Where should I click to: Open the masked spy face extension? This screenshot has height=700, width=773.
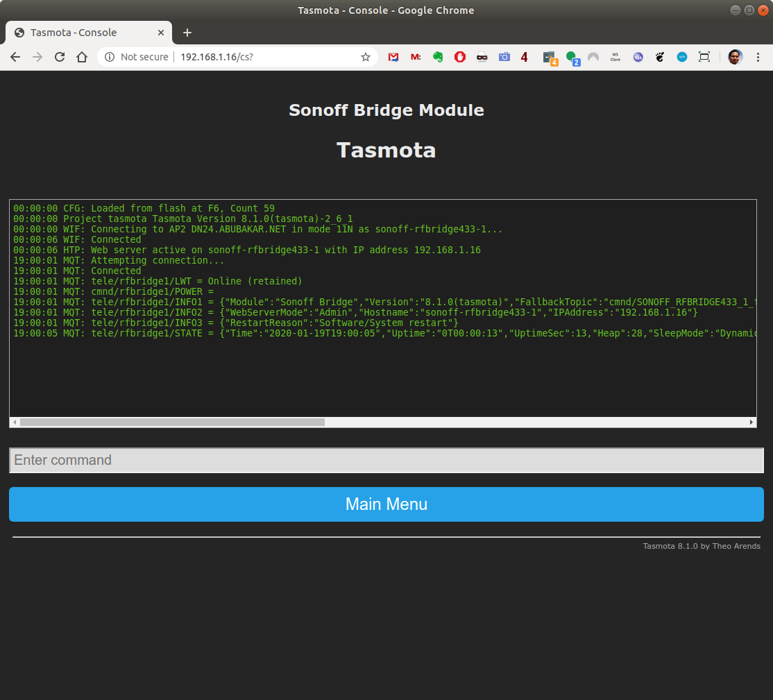[482, 57]
